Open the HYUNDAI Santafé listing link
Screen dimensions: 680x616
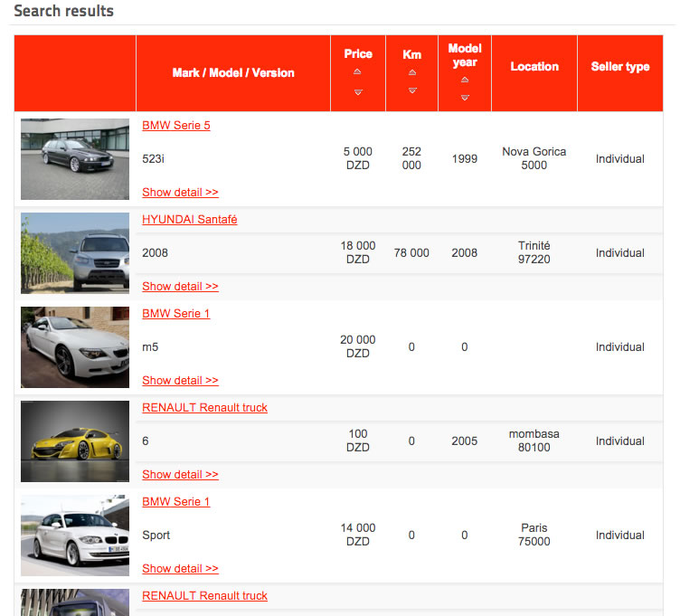[190, 220]
